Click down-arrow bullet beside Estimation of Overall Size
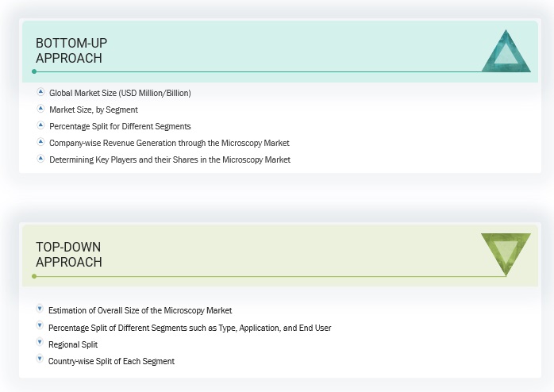Viewport: 554px width, 392px height. [40, 309]
